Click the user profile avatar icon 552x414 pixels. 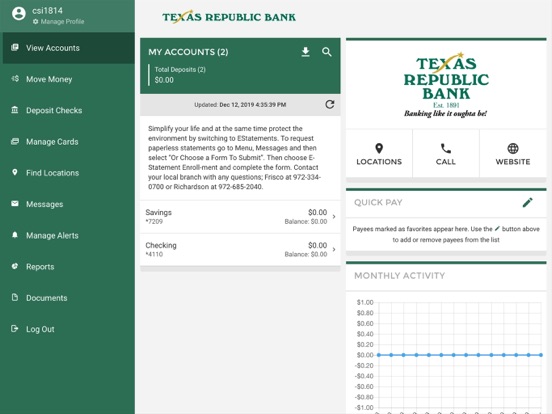[x=19, y=14]
